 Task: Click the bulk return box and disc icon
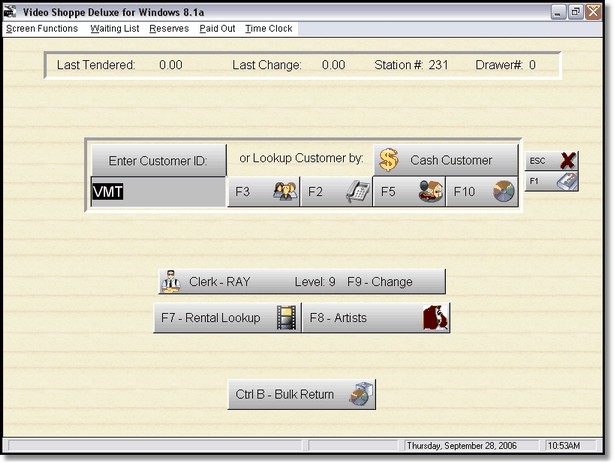(x=361, y=394)
